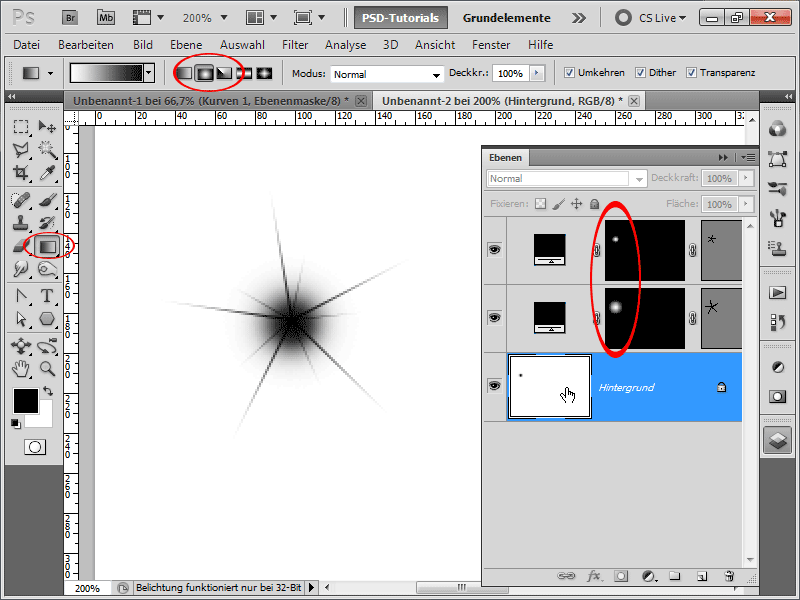Hide the second curves adjustment layer
Screen dimensions: 800x600
(494, 317)
